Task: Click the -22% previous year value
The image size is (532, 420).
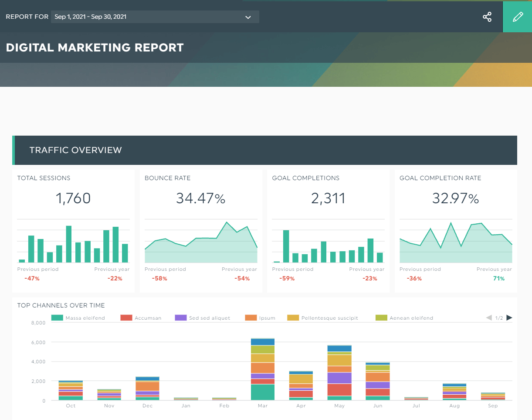Action: tap(115, 278)
